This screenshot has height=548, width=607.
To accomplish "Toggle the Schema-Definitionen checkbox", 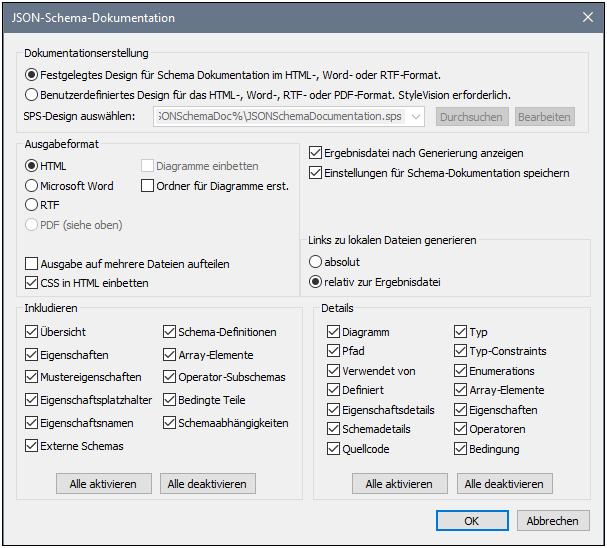I will (169, 332).
